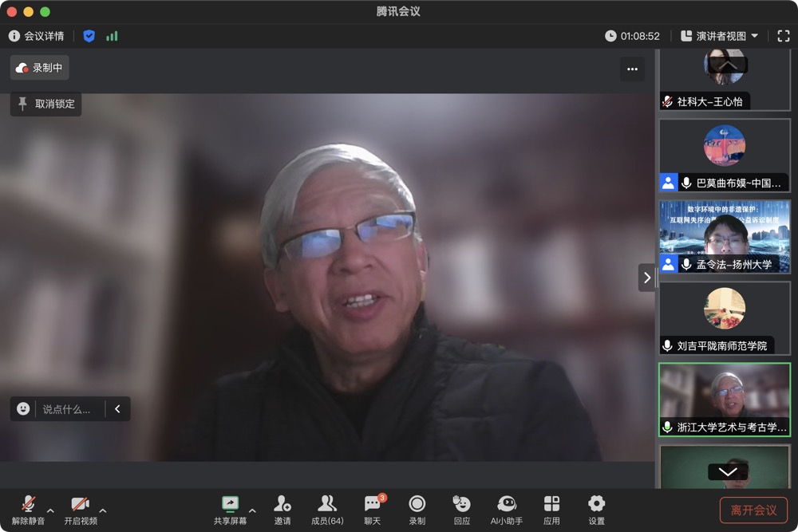Open the speaker view layout dropdown
Screen dimensions: 798x532
(x=720, y=36)
